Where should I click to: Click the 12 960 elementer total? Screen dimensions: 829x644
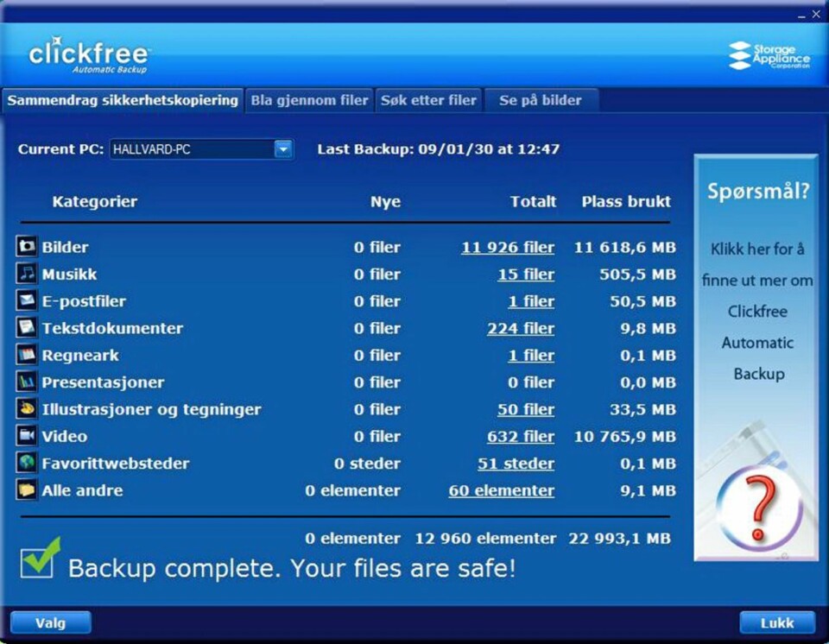pos(485,539)
